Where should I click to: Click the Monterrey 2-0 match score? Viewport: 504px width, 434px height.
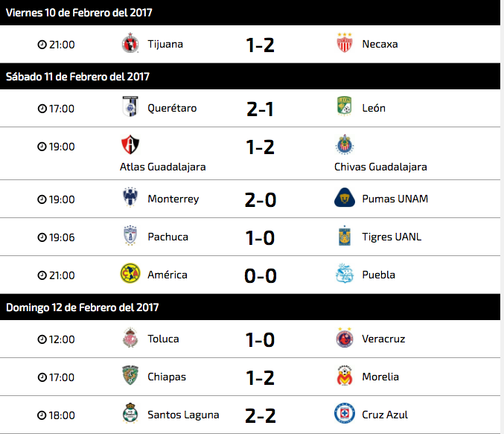[261, 200]
